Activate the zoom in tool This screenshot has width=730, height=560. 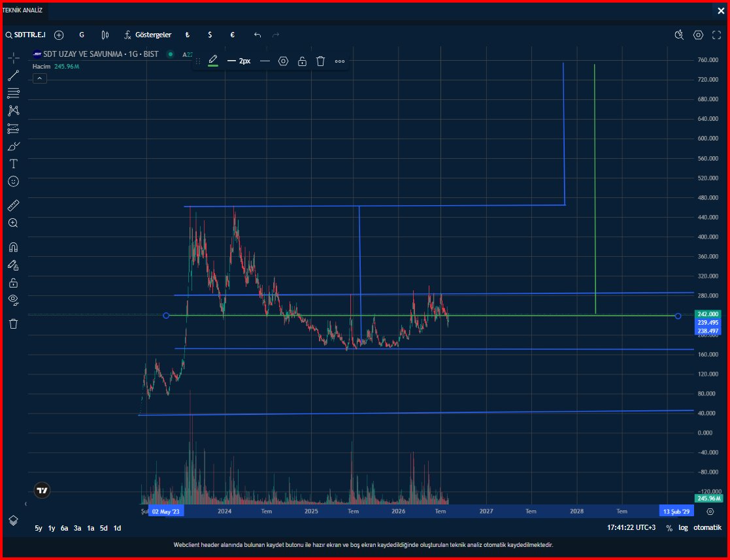pyautogui.click(x=14, y=223)
